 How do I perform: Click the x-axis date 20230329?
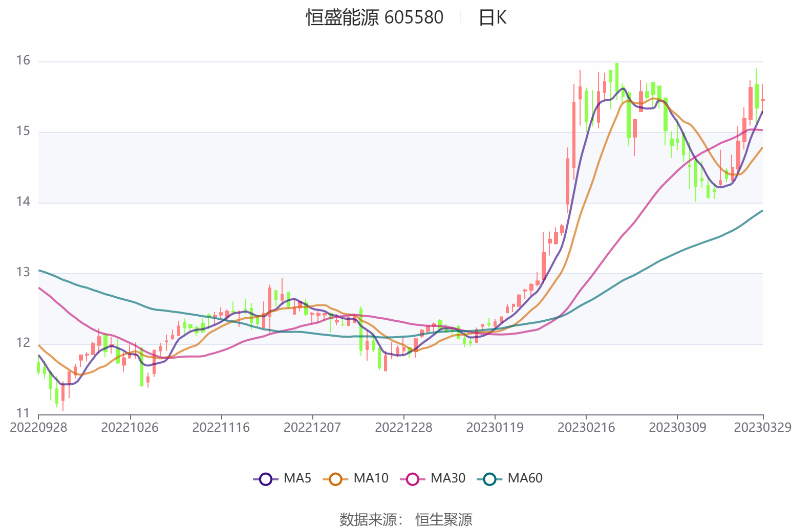tap(763, 428)
